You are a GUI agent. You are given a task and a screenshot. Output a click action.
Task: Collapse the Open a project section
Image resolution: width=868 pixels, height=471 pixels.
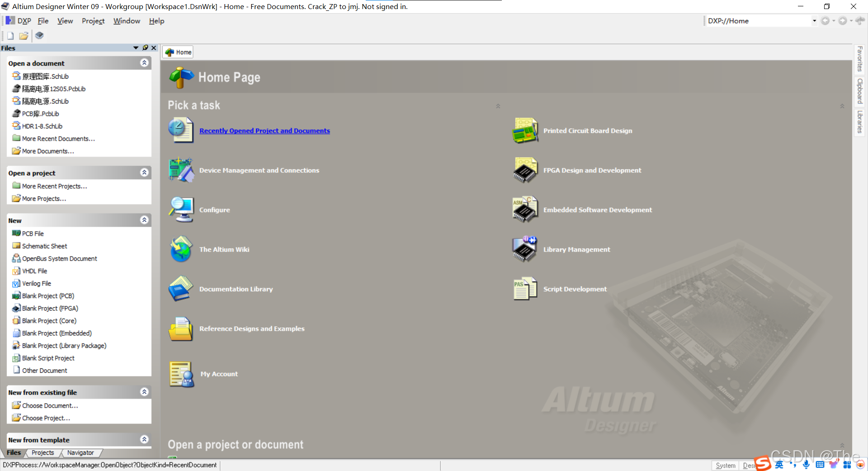click(144, 172)
